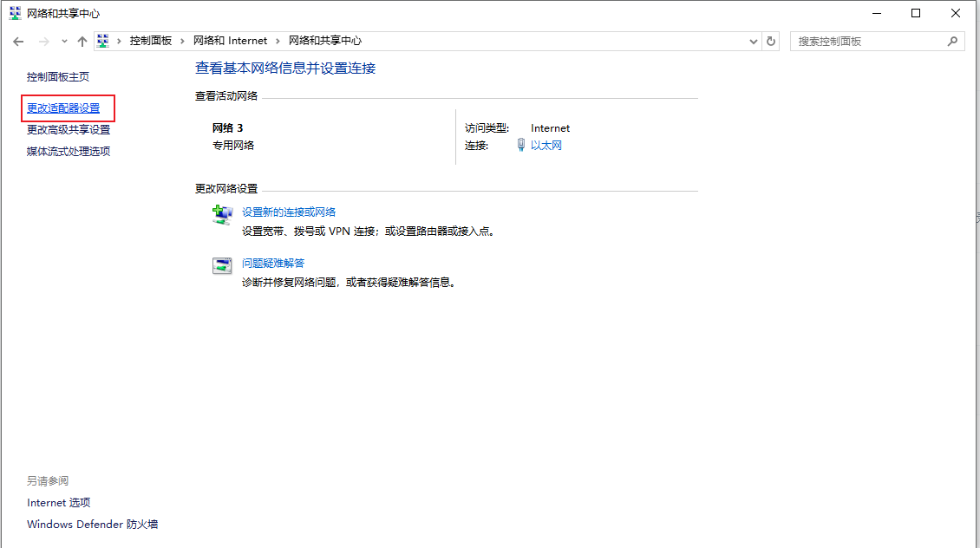Open recent locations dropdown arrow

coord(64,42)
